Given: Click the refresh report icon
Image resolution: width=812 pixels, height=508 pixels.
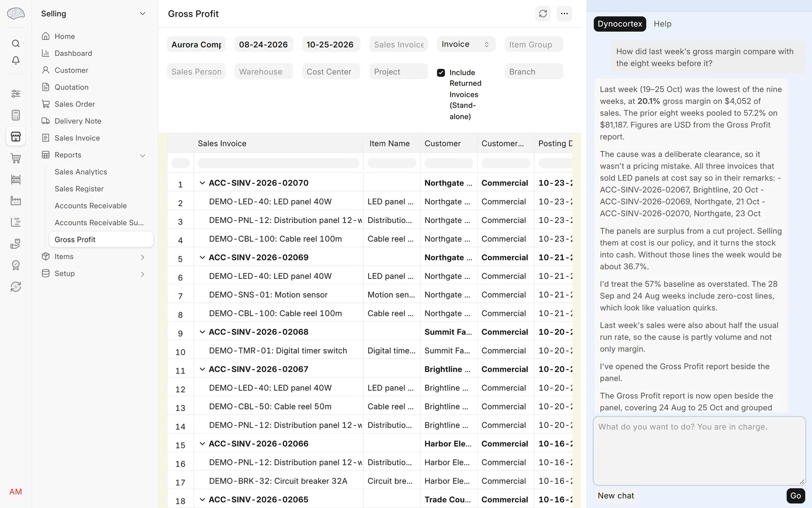Looking at the screenshot, I should pyautogui.click(x=543, y=14).
